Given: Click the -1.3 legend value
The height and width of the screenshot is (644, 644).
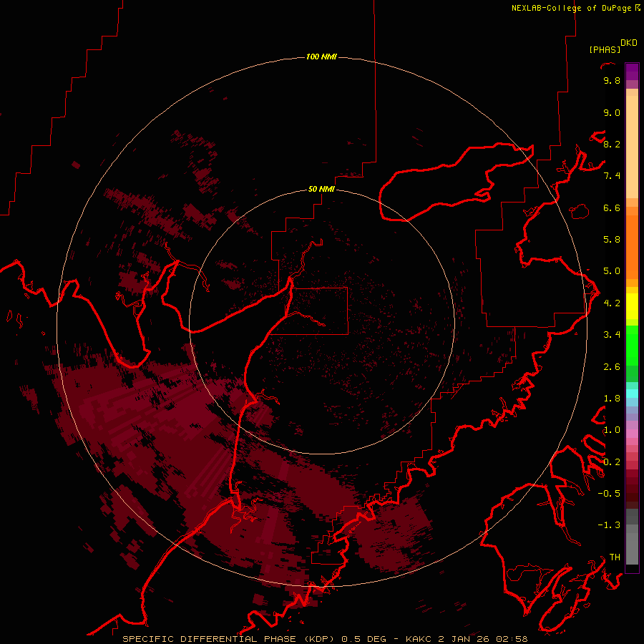Looking at the screenshot, I should pos(609,525).
